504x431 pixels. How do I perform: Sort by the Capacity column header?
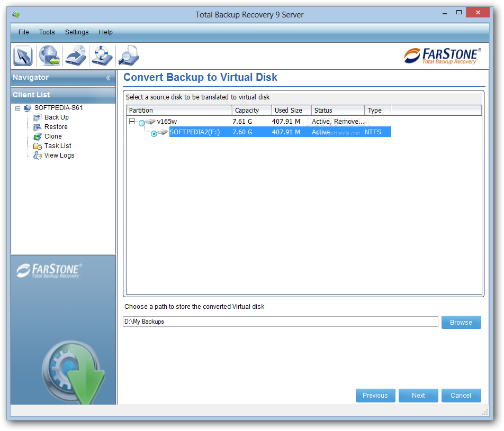[251, 110]
